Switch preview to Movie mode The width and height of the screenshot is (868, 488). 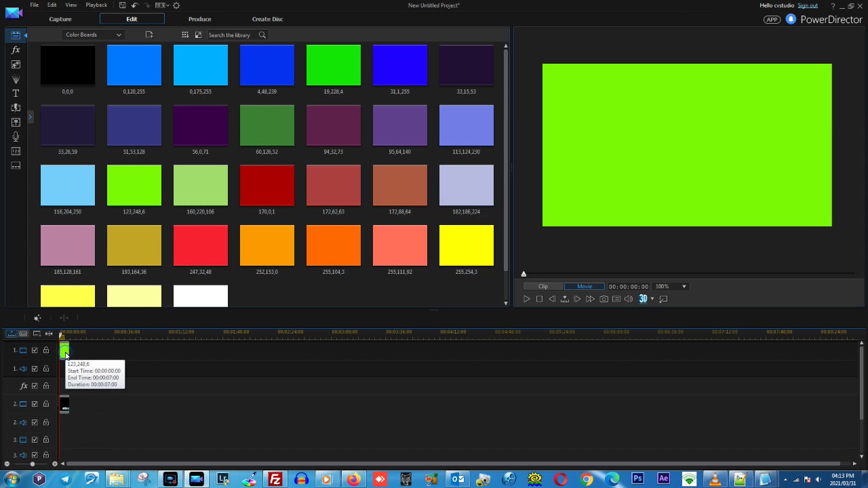(x=584, y=287)
